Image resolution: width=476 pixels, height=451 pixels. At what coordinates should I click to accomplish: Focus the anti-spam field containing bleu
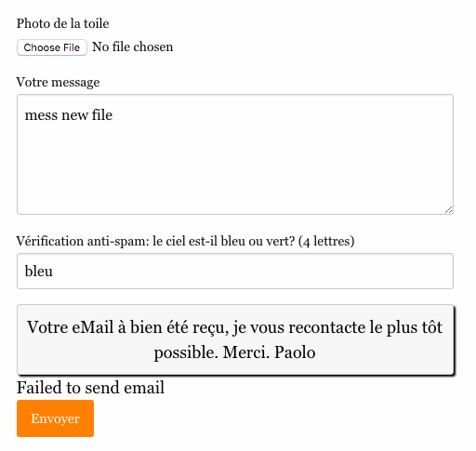coord(235,271)
